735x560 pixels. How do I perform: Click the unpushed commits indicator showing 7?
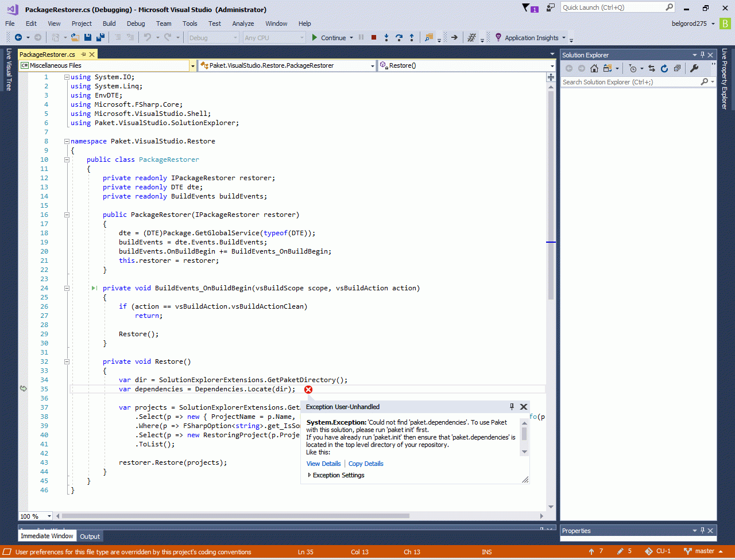pos(596,551)
